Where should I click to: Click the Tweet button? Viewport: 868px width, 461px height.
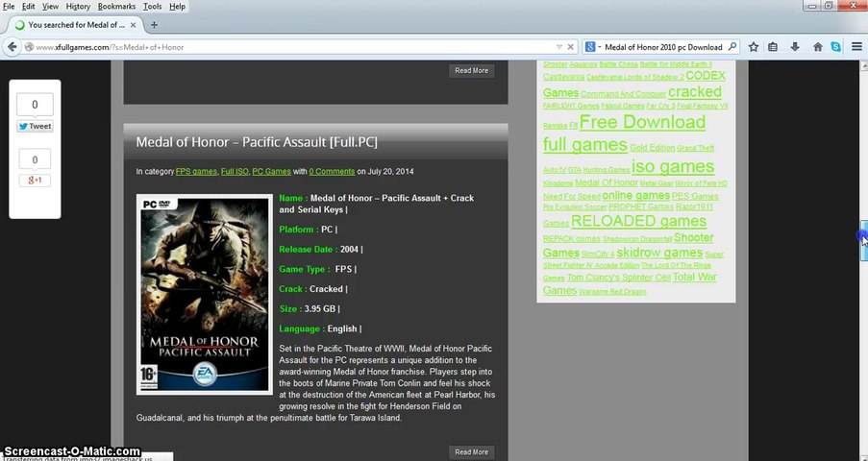tap(35, 126)
